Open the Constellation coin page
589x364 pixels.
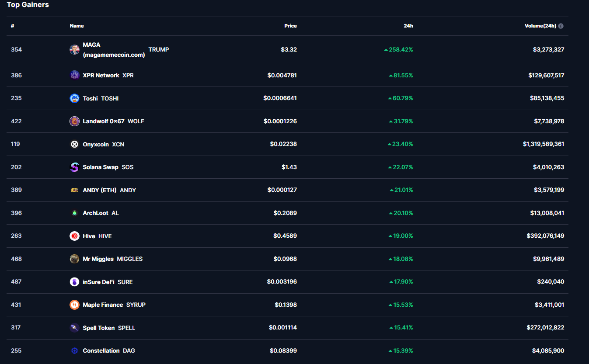click(101, 350)
